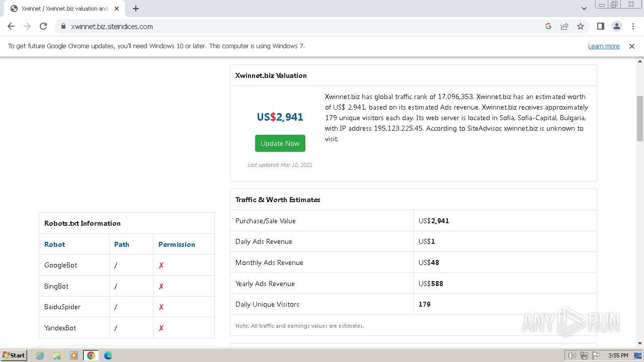Open Chrome three-dot menu
644x362 pixels.
[633, 26]
